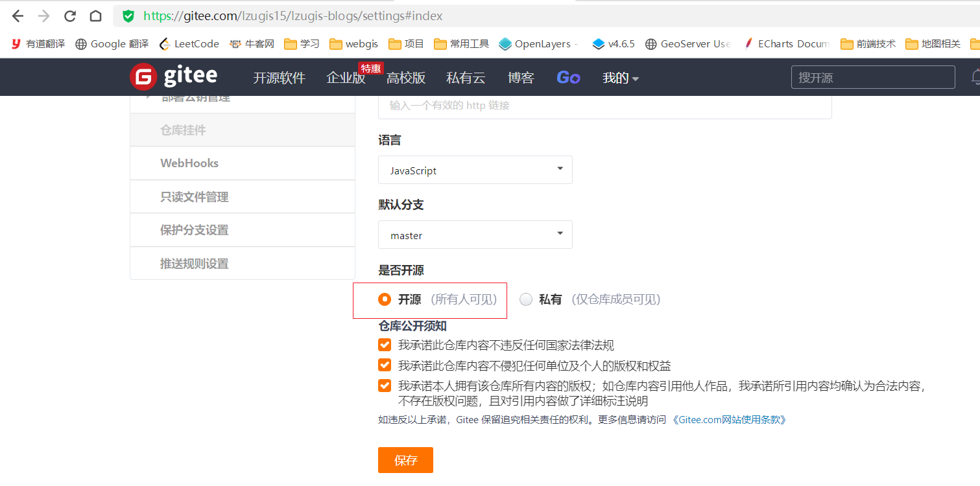Open the 语言 dropdown showing JavaScript
980x486 pixels.
[475, 170]
